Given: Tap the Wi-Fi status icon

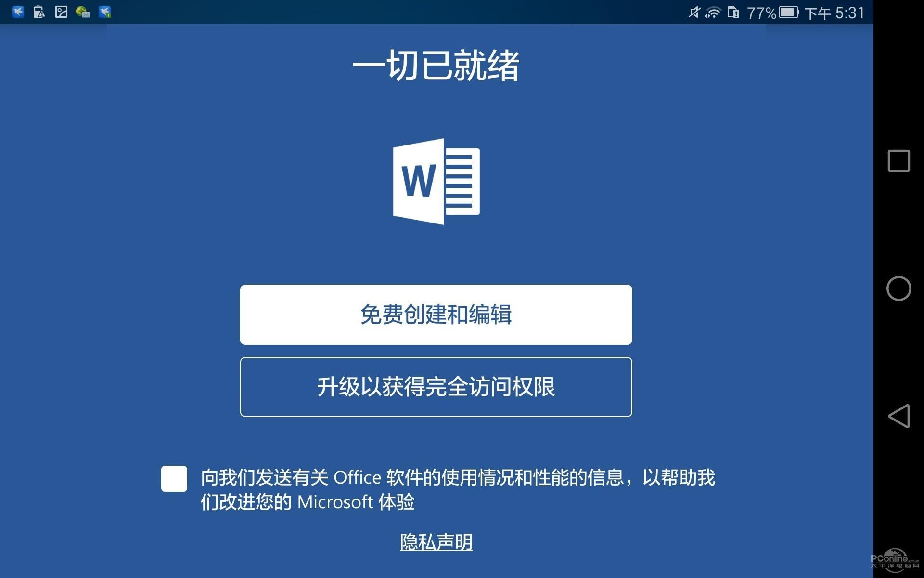Looking at the screenshot, I should click(713, 12).
